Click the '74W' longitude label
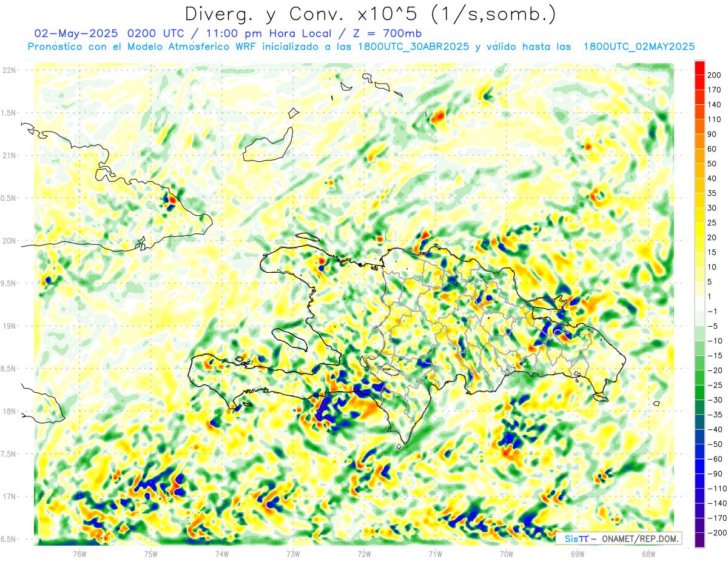 pos(222,554)
